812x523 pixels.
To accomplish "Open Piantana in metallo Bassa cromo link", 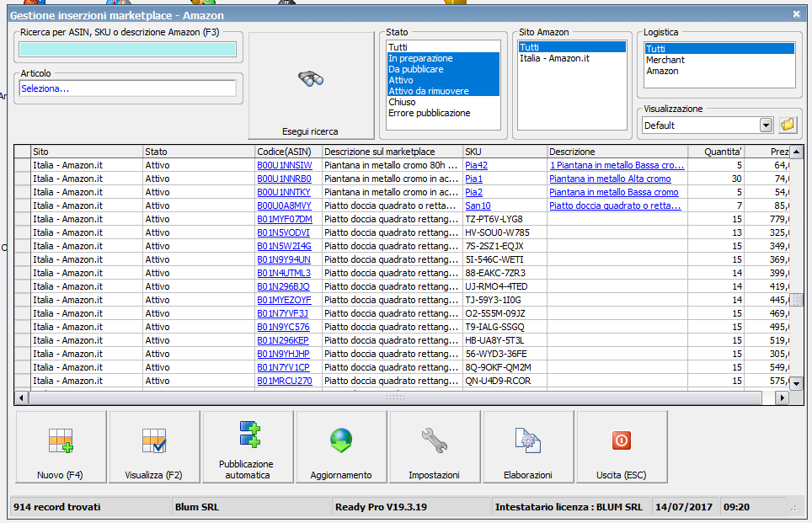I will (x=614, y=192).
